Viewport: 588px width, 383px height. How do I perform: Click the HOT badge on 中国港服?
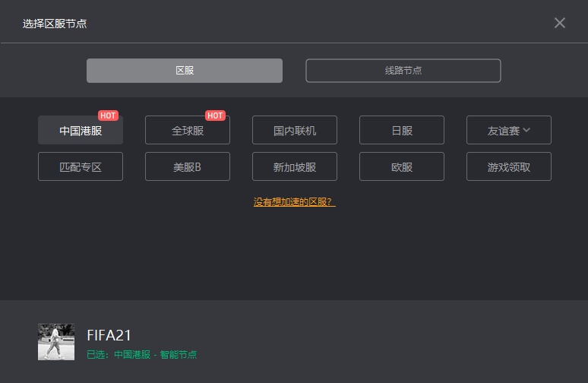(x=108, y=116)
